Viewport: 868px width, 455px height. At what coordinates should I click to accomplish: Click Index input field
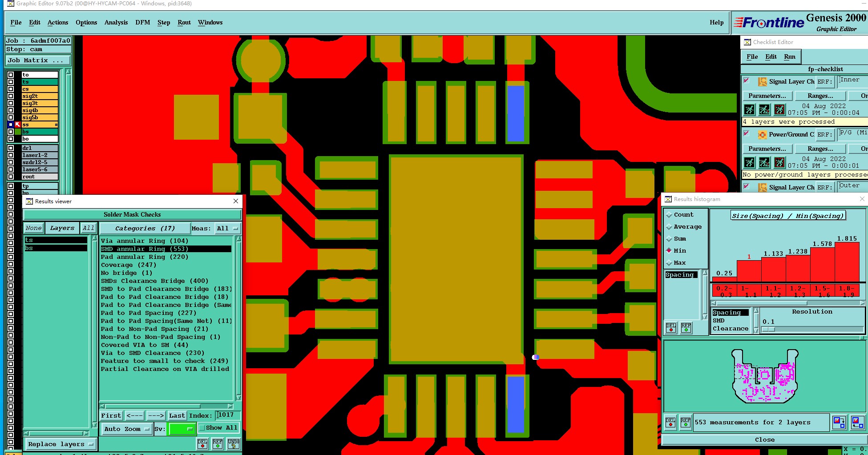click(228, 415)
